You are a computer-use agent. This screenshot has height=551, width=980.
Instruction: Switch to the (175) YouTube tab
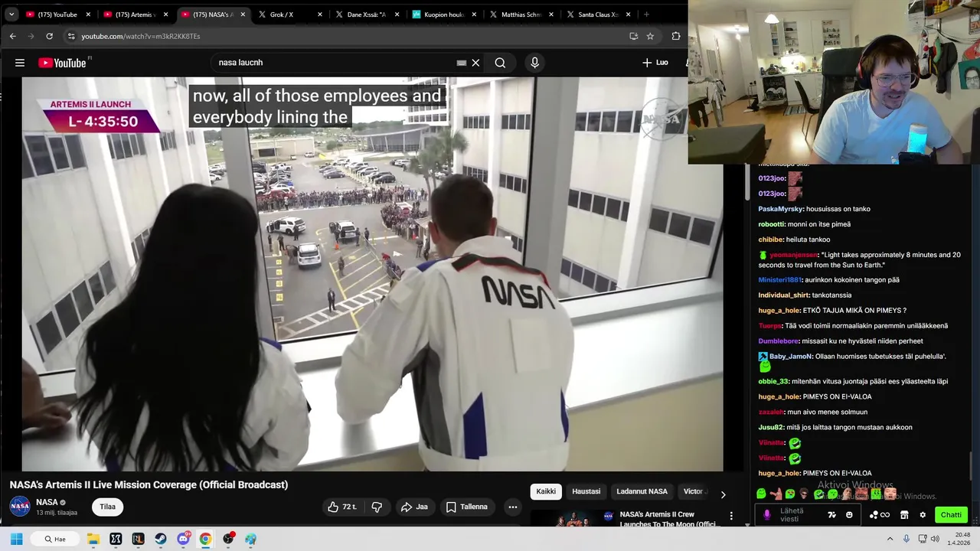[57, 15]
